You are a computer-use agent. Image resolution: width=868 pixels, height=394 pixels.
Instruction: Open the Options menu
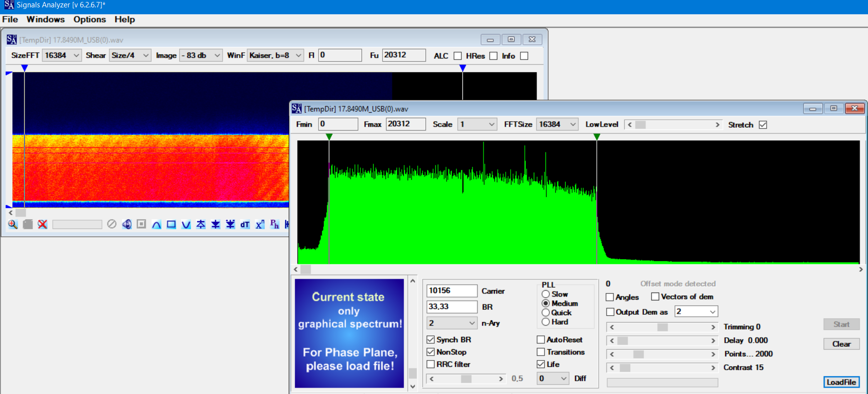point(90,20)
